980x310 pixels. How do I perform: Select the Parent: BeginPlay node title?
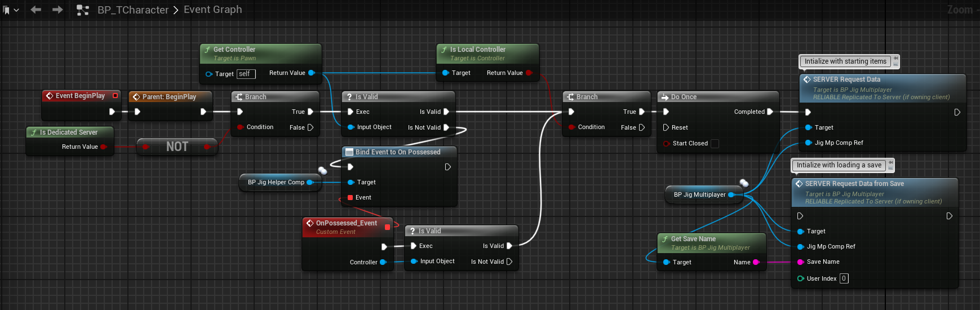point(169,97)
